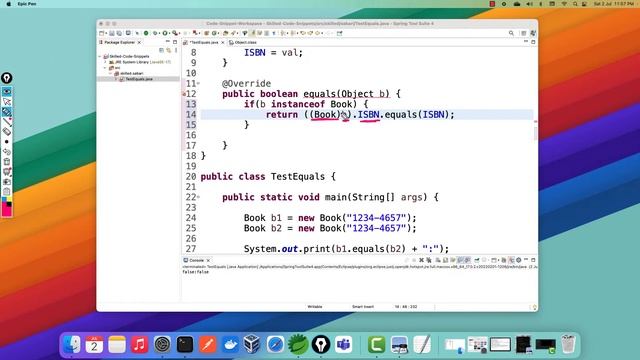Click the tip lightbulb in status bar
Screen dimensions: 640x360
pos(534,307)
